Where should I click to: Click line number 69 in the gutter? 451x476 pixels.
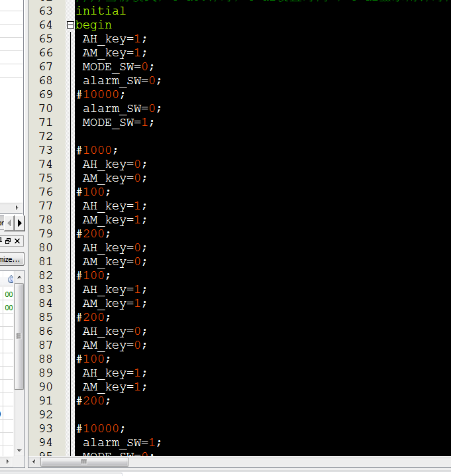46,94
